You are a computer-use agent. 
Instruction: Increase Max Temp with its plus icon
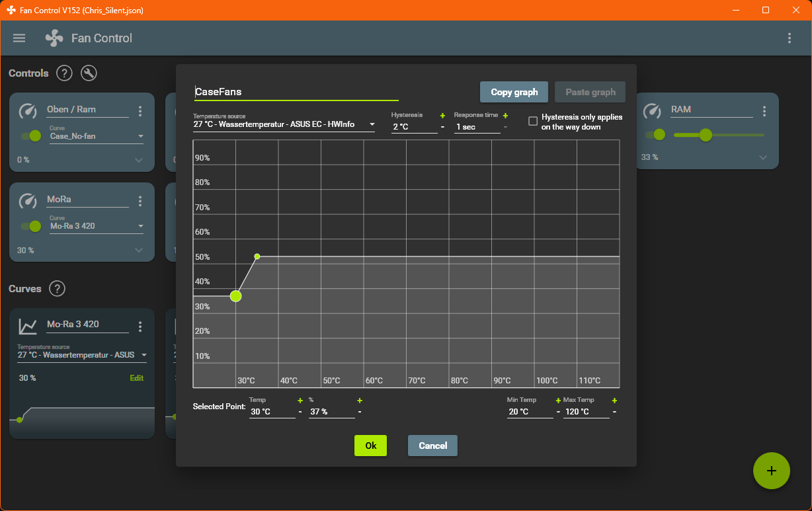click(614, 401)
